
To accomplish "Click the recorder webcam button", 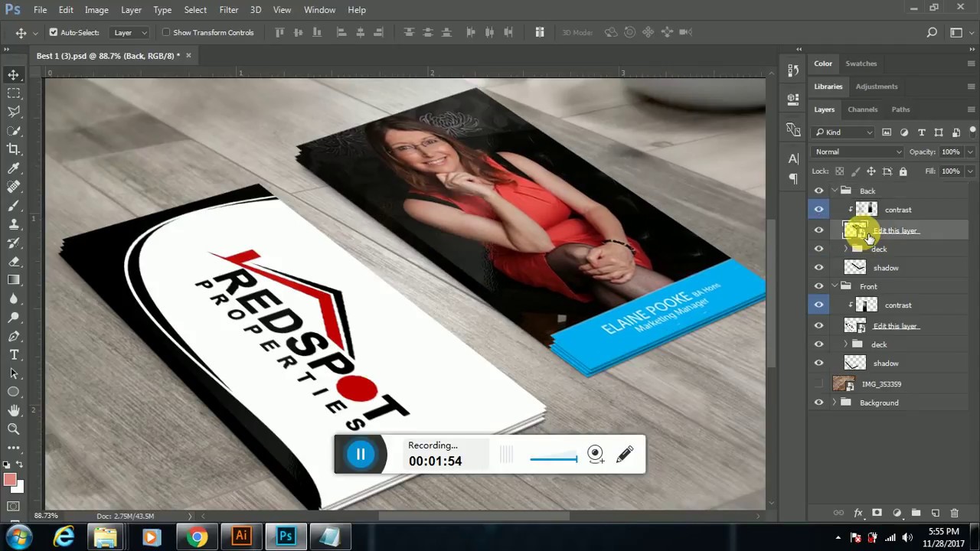I will (x=596, y=455).
